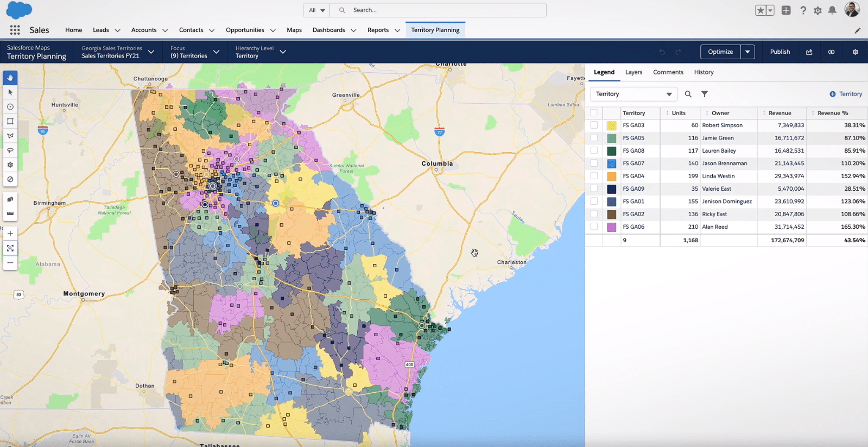Viewport: 868px width, 447px height.
Task: Open the Territory Planning nav tab
Action: click(x=435, y=30)
